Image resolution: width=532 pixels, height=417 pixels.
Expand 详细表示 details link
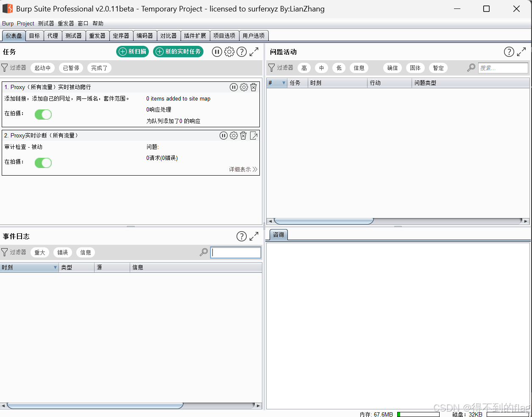tap(243, 169)
